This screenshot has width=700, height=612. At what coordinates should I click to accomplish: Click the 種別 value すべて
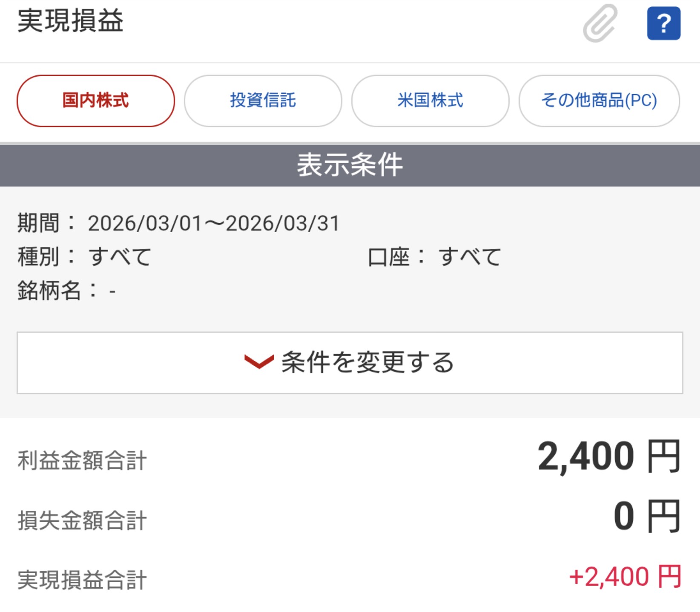pyautogui.click(x=120, y=257)
